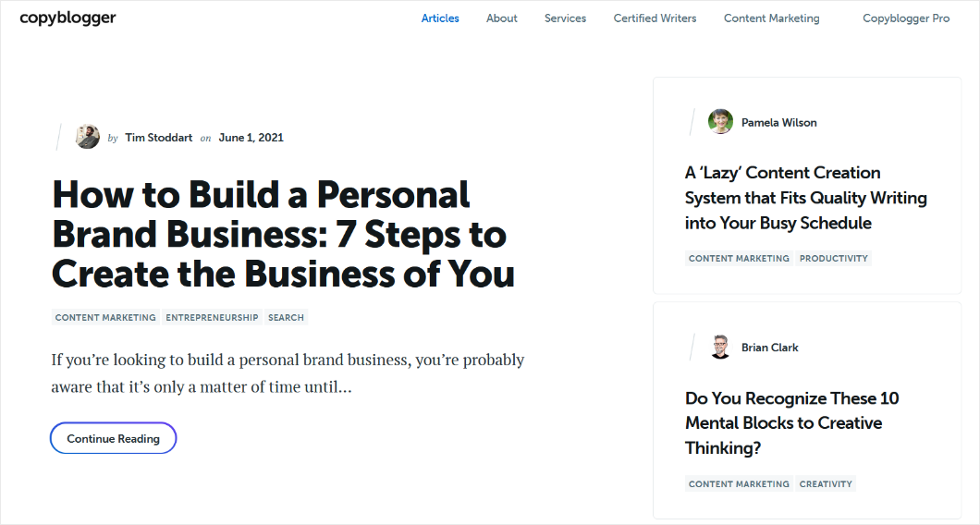The image size is (980, 525).
Task: Select the Creativity tag on Brian's post
Action: coord(826,483)
